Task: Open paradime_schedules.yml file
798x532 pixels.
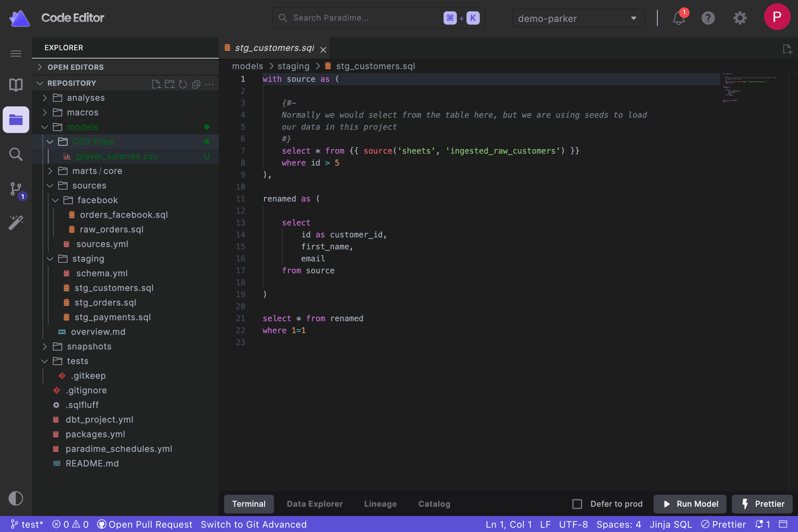Action: (125, 449)
